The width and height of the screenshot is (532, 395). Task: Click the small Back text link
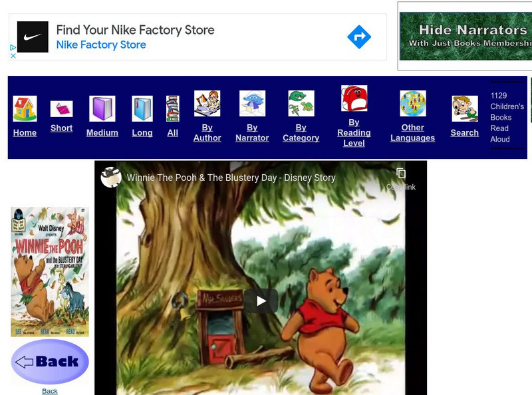pyautogui.click(x=49, y=392)
